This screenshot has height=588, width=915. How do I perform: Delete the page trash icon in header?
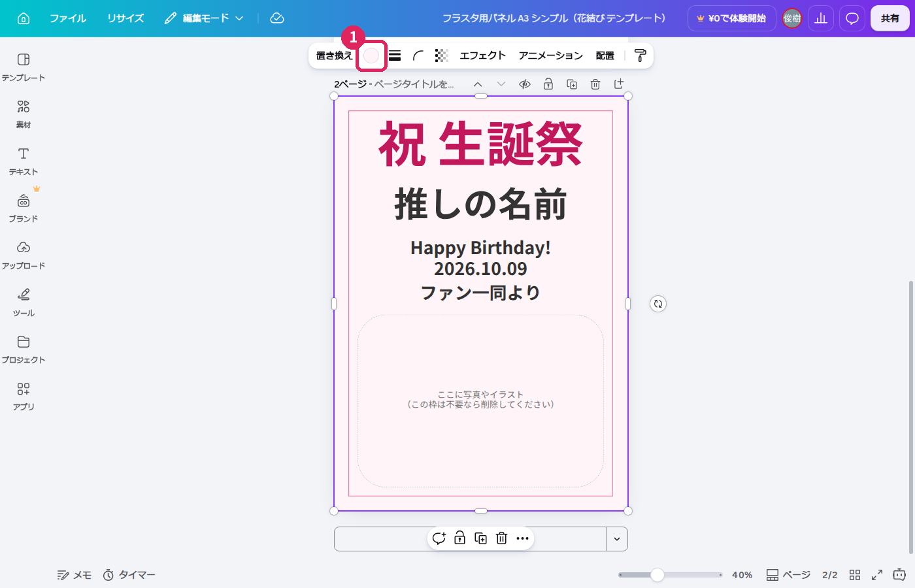(595, 84)
